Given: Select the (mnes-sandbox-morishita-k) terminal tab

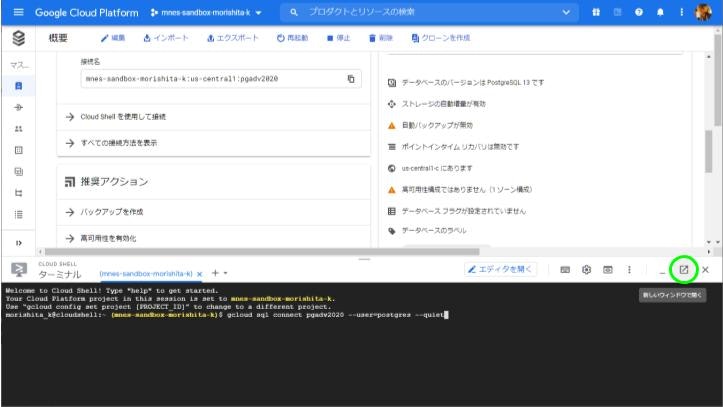Looking at the screenshot, I should pos(146,274).
